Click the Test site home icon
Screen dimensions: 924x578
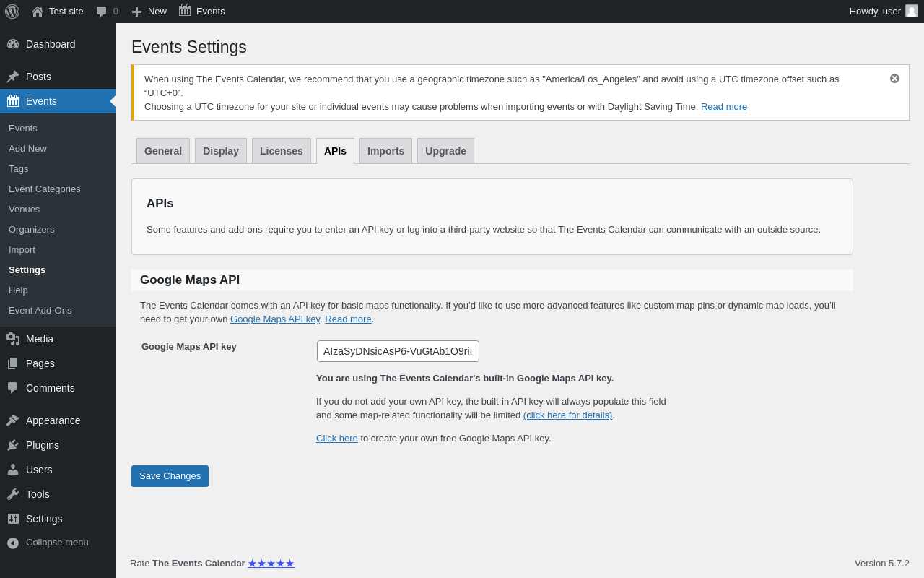coord(38,12)
